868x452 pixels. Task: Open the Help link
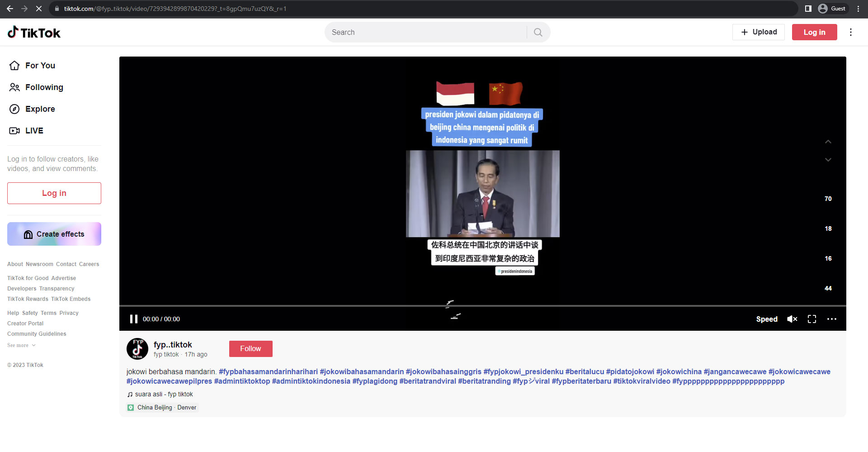coord(13,313)
